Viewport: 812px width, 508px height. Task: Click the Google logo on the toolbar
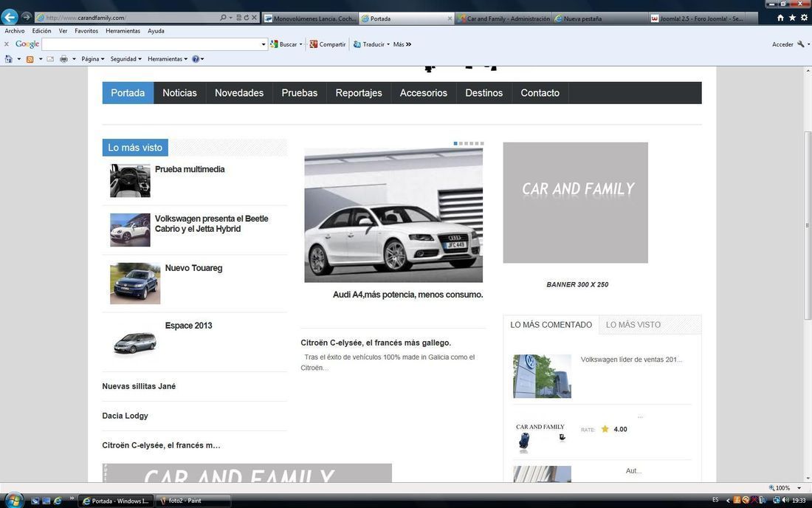(x=27, y=44)
